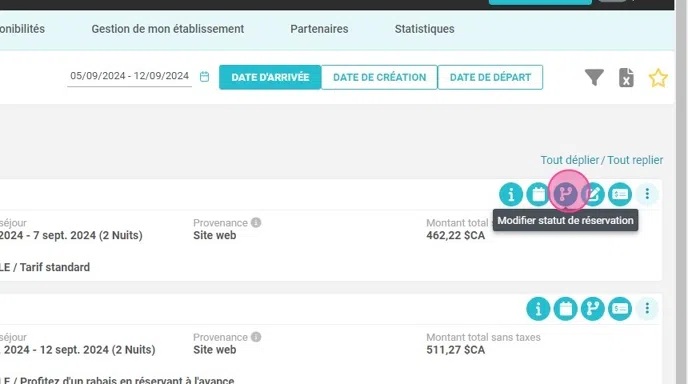Open the date range calendar picker icon
This screenshot has height=384, width=688.
(x=204, y=77)
